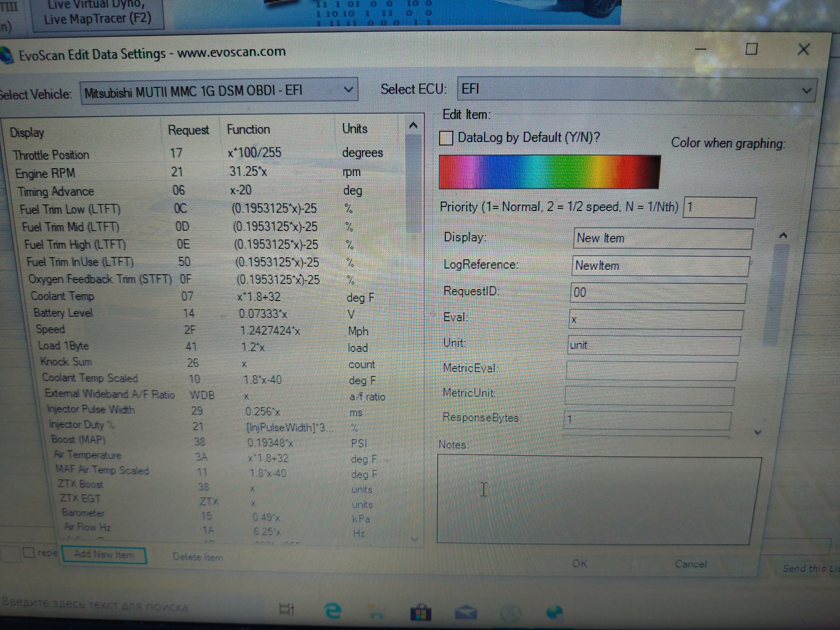This screenshot has height=630, width=840.
Task: Click the Cancel button
Action: tap(690, 564)
